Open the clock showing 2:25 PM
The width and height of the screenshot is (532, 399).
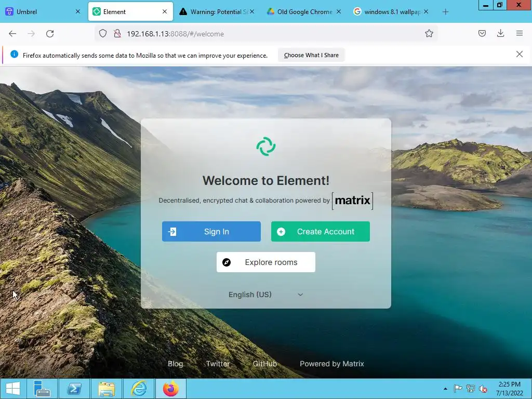[x=509, y=389]
